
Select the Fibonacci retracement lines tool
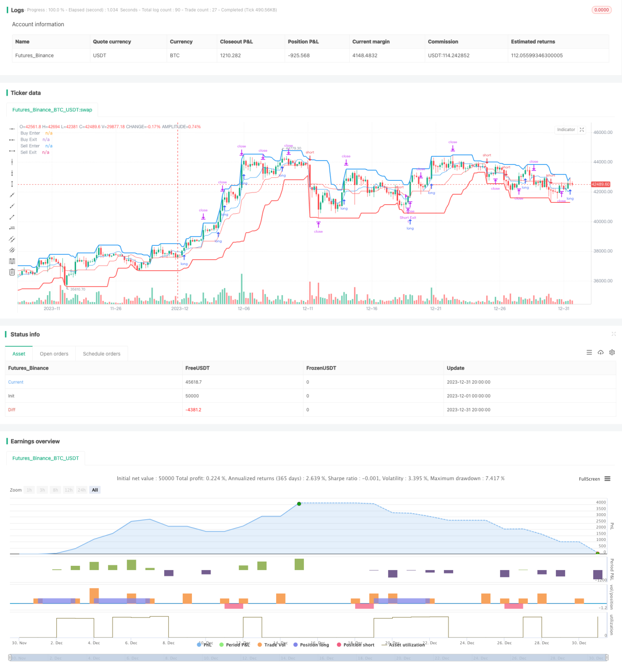click(12, 261)
